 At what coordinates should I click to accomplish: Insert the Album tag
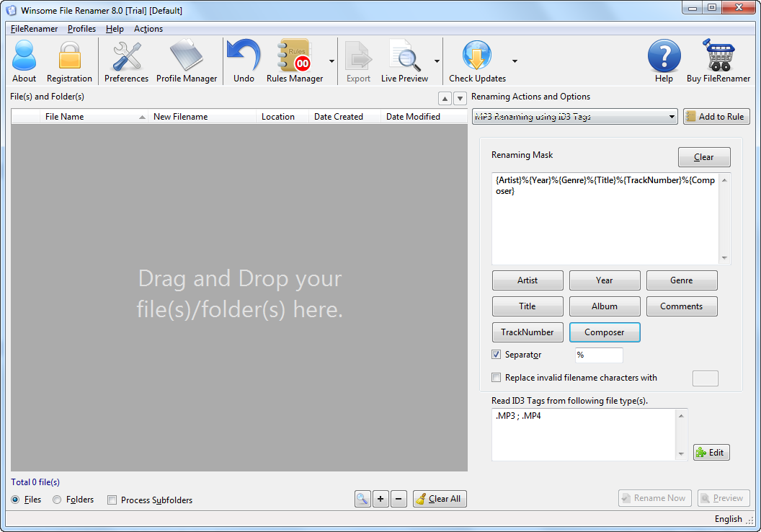pos(604,306)
